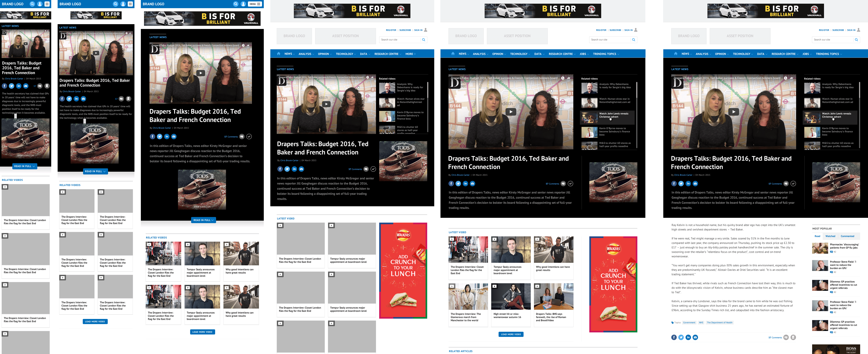
Task: Toggle bookmark icon beside 57 Comments below Topics
Action: (793, 337)
